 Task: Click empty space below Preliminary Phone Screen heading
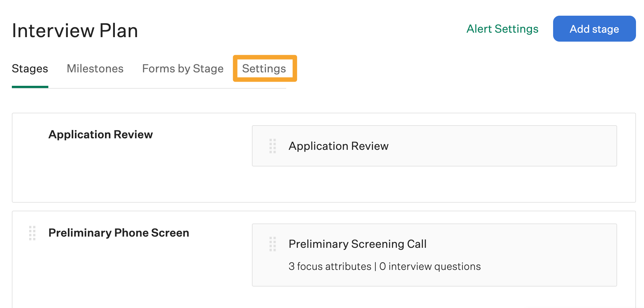coord(128,272)
